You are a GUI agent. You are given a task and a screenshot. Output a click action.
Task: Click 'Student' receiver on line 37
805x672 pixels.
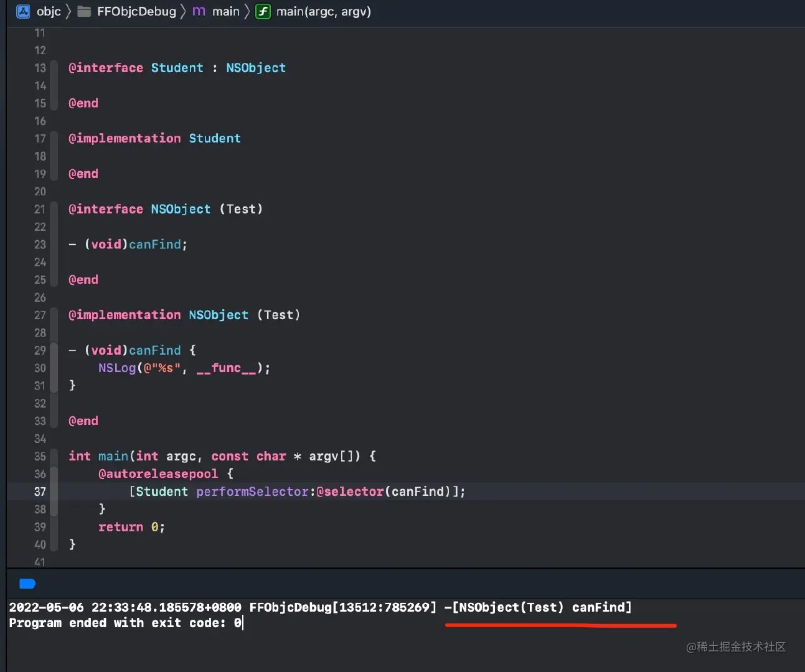[162, 492]
